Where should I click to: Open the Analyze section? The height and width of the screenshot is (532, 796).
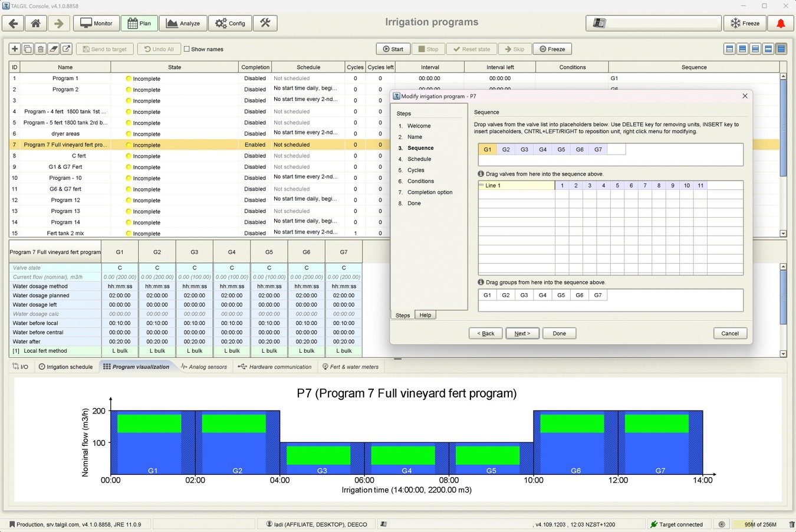(183, 24)
